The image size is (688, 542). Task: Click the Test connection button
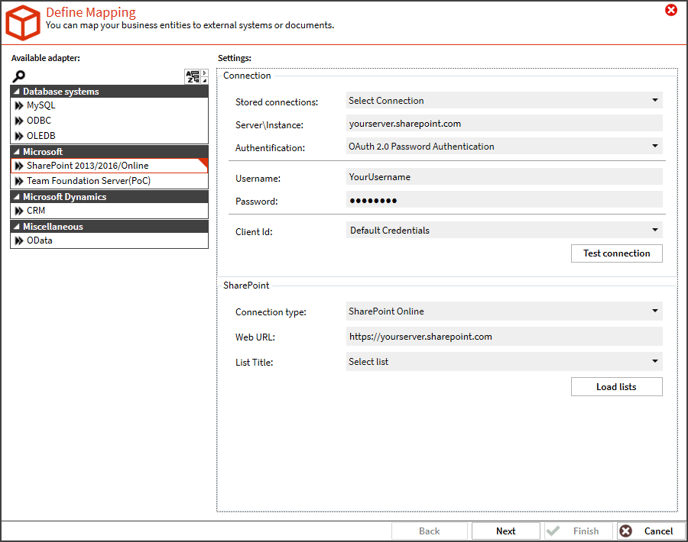point(616,253)
